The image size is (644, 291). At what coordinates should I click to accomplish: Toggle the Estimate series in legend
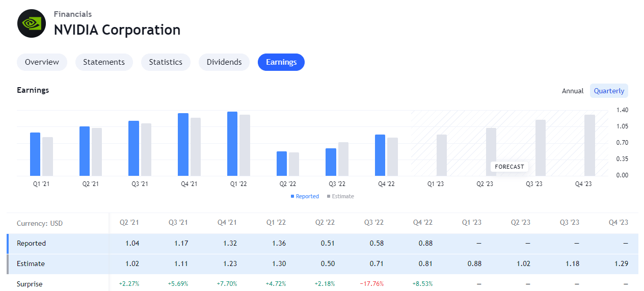pos(340,196)
